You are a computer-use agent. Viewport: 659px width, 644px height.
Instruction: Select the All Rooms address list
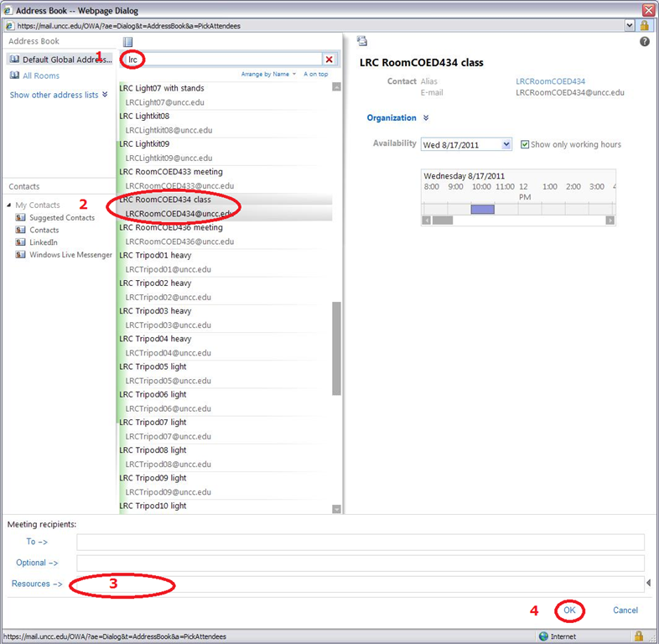(x=40, y=76)
